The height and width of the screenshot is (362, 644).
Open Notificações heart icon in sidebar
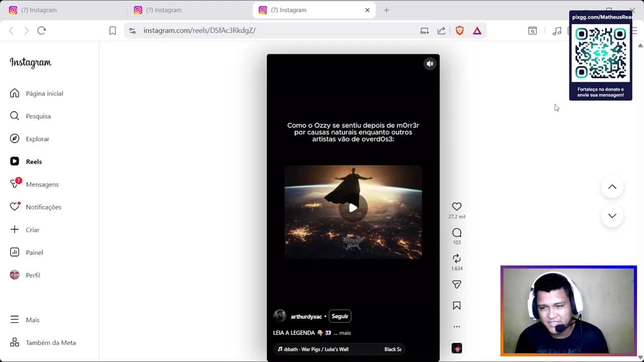click(x=15, y=207)
